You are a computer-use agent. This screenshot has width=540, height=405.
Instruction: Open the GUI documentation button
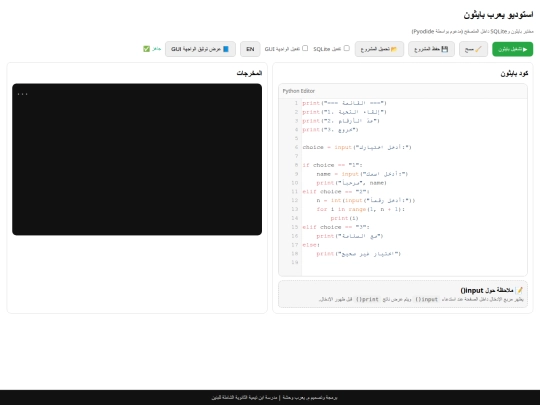click(200, 49)
